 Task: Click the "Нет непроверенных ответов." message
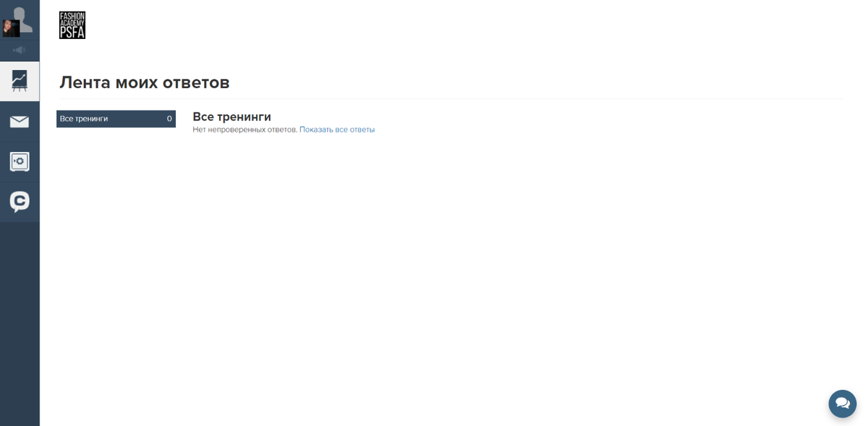point(244,129)
